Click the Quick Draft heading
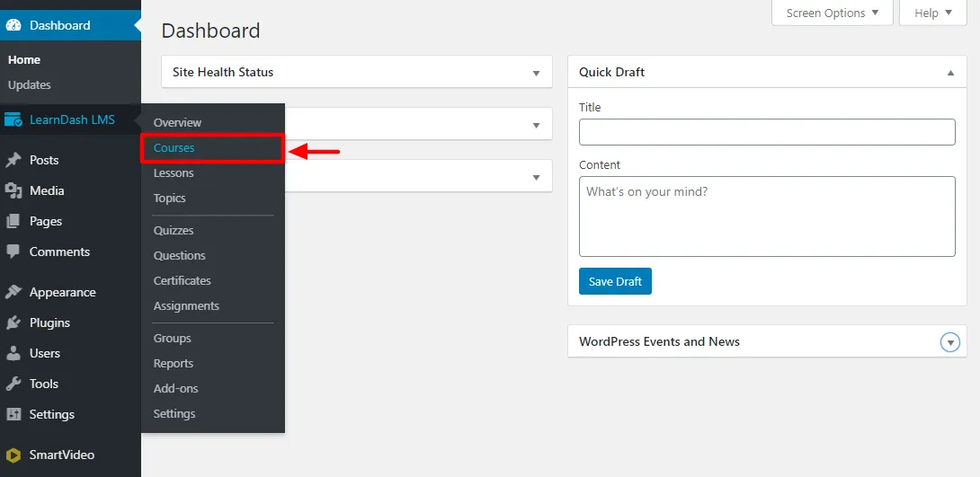Image resolution: width=980 pixels, height=477 pixels. pos(612,73)
